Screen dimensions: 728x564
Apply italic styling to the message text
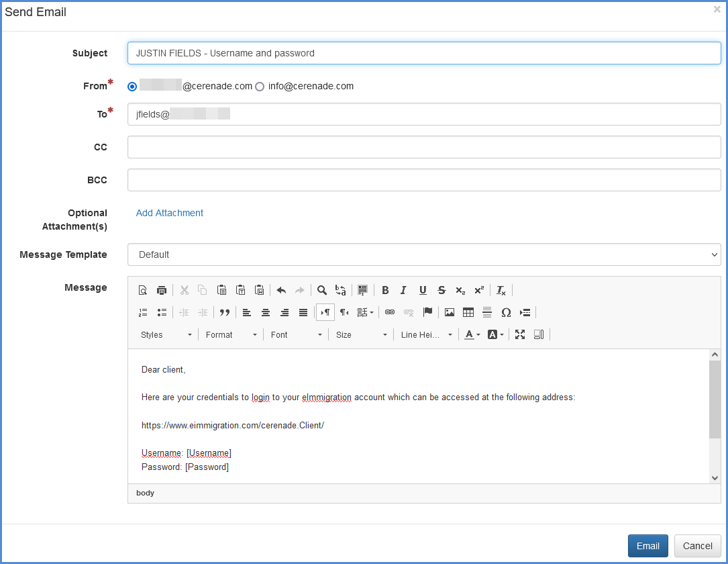[403, 289]
